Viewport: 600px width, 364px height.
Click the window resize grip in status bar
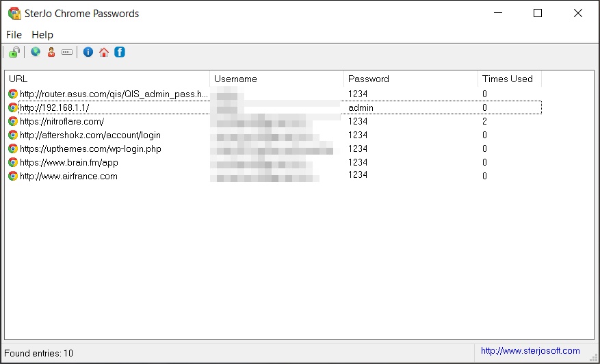tap(592, 356)
